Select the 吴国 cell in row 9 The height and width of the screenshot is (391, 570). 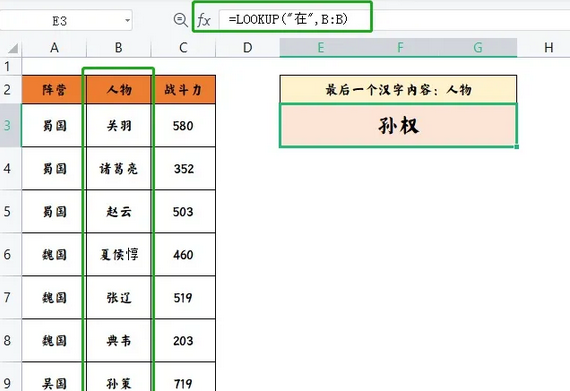click(x=54, y=376)
